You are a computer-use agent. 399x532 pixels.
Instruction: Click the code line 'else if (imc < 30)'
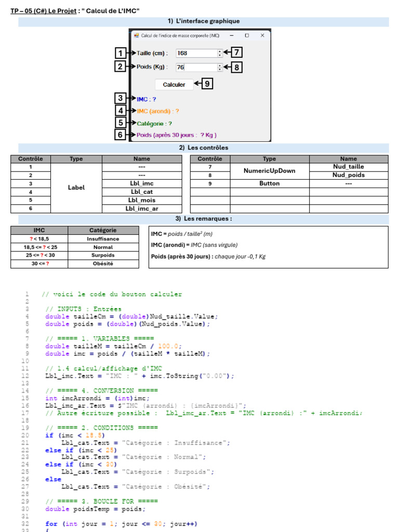81,464
